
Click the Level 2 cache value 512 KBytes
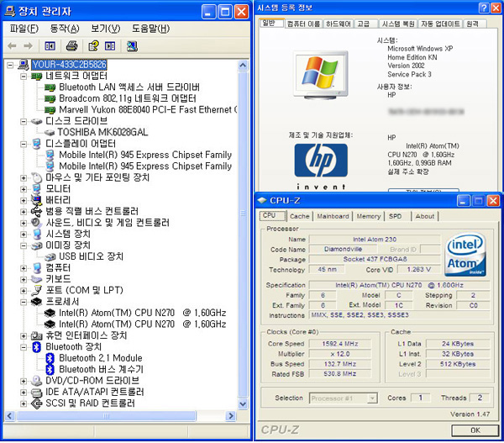coord(458,364)
